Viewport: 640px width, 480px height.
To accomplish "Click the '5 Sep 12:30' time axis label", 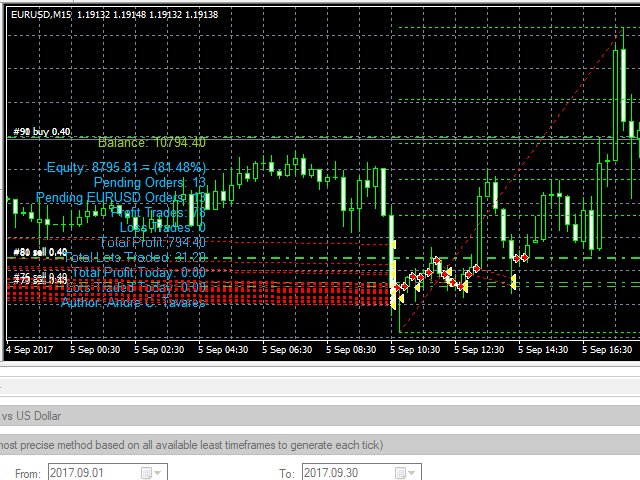I will click(x=479, y=350).
